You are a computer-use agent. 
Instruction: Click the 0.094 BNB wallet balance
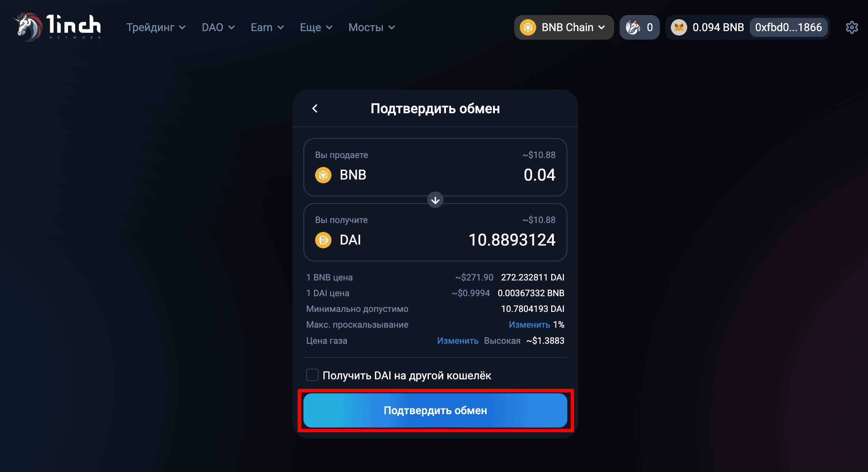click(718, 27)
